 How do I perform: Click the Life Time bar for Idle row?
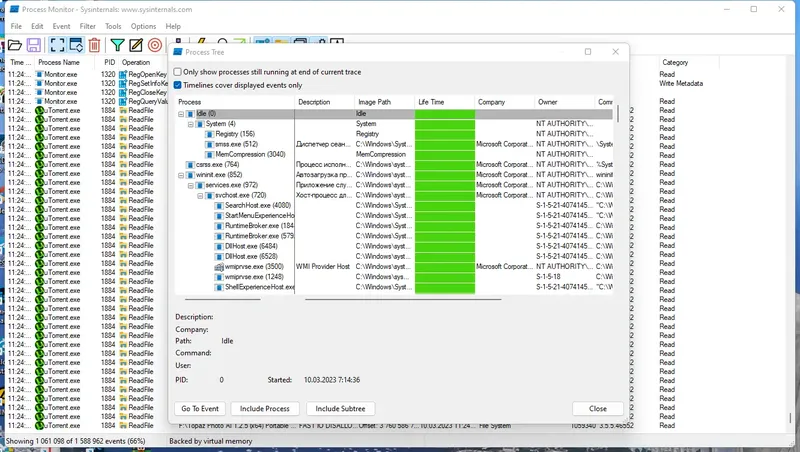445,114
